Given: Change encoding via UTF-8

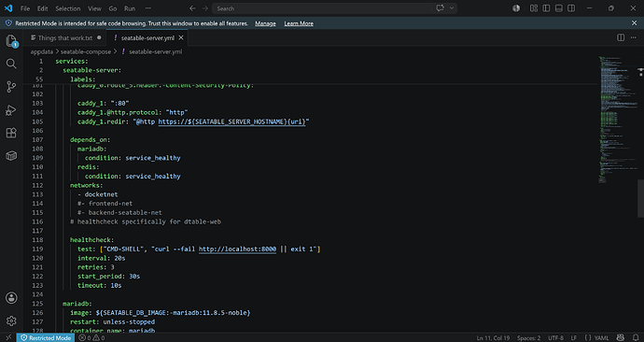Looking at the screenshot, I should 555,338.
